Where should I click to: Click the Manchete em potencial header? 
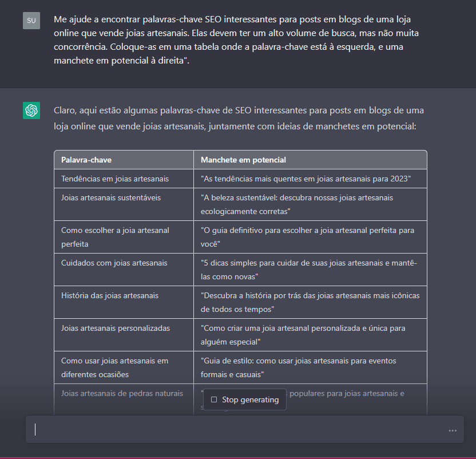pyautogui.click(x=310, y=160)
